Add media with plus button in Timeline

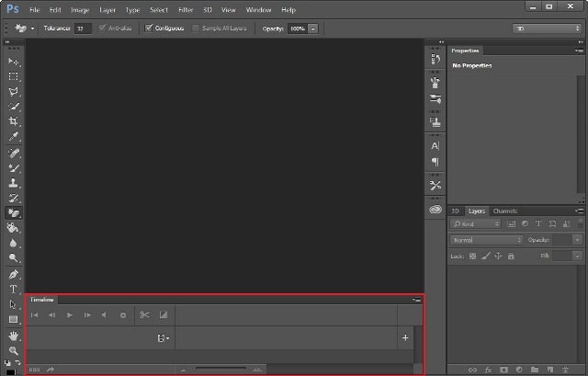pos(405,337)
